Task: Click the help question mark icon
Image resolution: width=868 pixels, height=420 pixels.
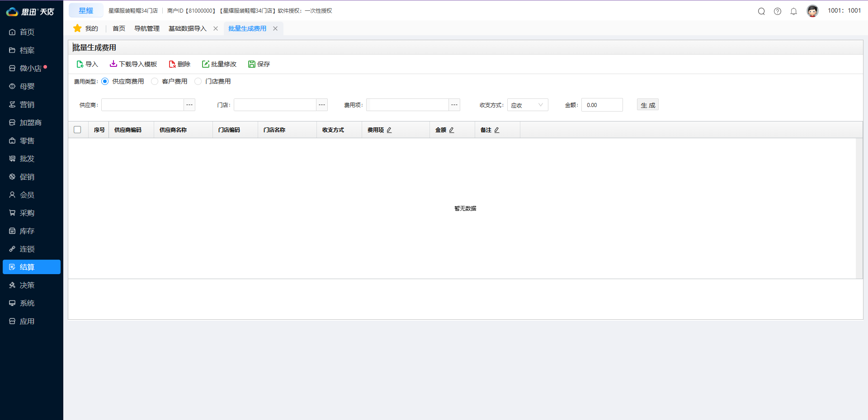Action: (778, 11)
